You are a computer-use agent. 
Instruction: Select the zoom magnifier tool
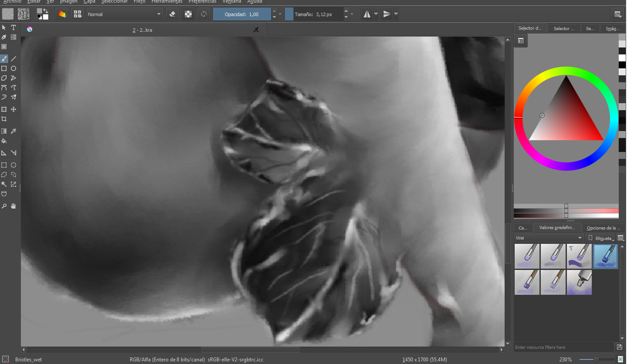[4, 206]
